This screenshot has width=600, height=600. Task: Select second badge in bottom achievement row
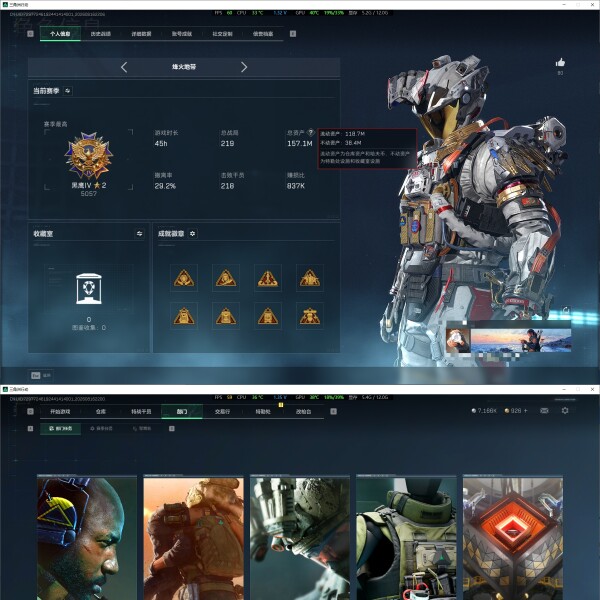(226, 316)
